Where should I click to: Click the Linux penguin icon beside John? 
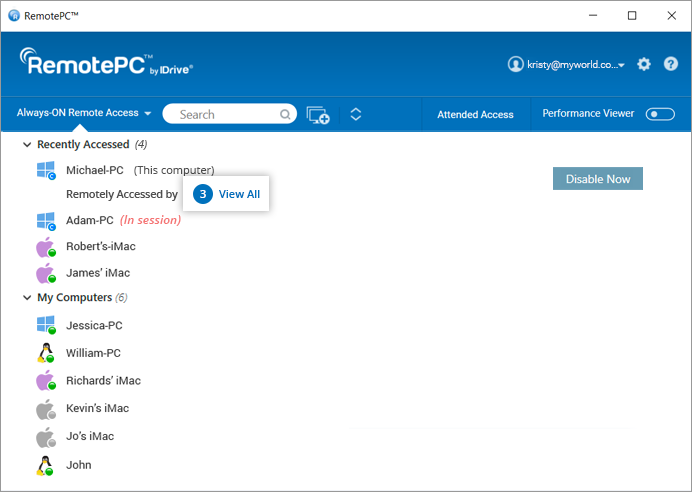45,466
